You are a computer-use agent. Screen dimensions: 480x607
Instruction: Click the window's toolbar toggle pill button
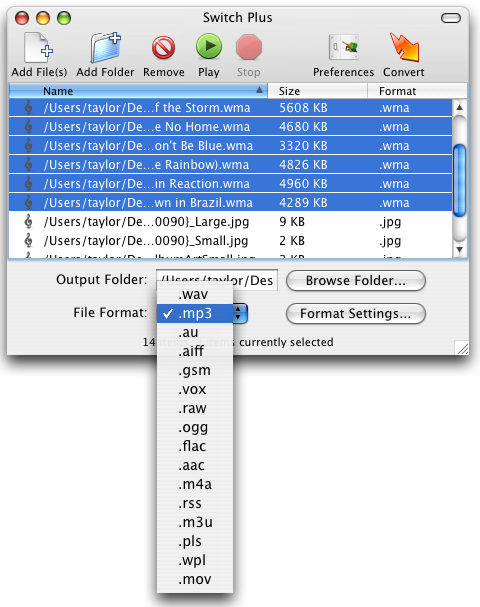tap(451, 18)
